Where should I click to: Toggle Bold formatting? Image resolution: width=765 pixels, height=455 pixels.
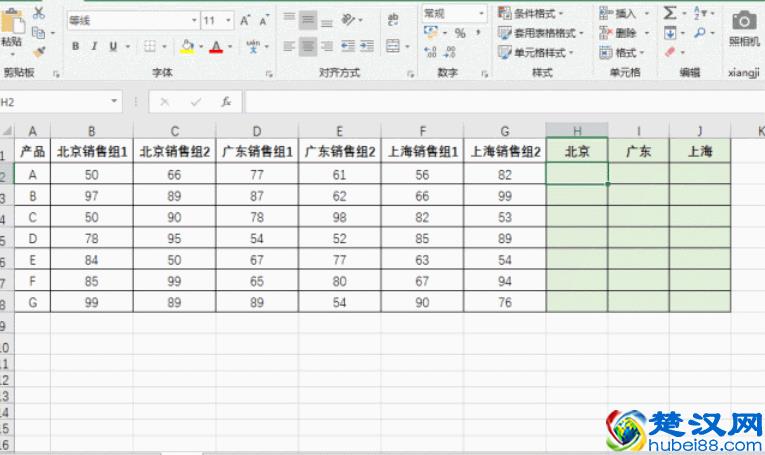[76, 46]
